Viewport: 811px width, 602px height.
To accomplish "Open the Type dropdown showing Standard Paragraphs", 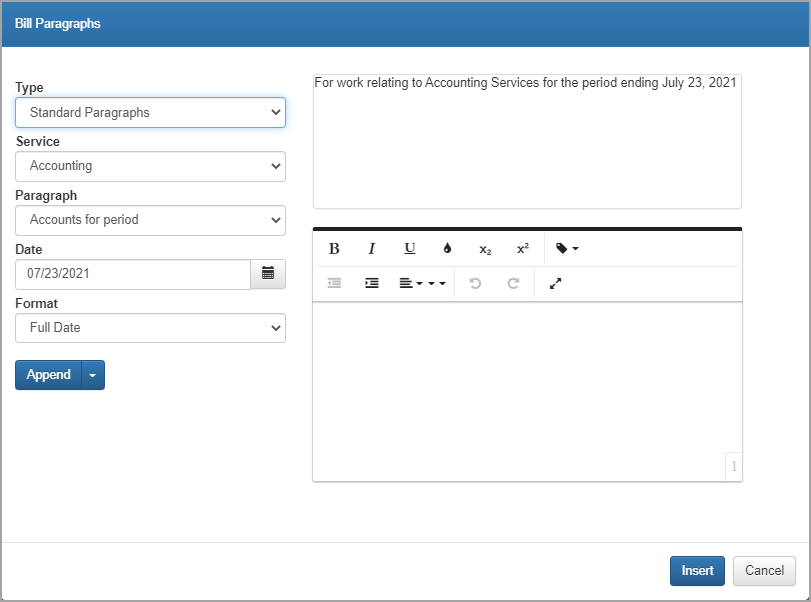I will [x=151, y=112].
